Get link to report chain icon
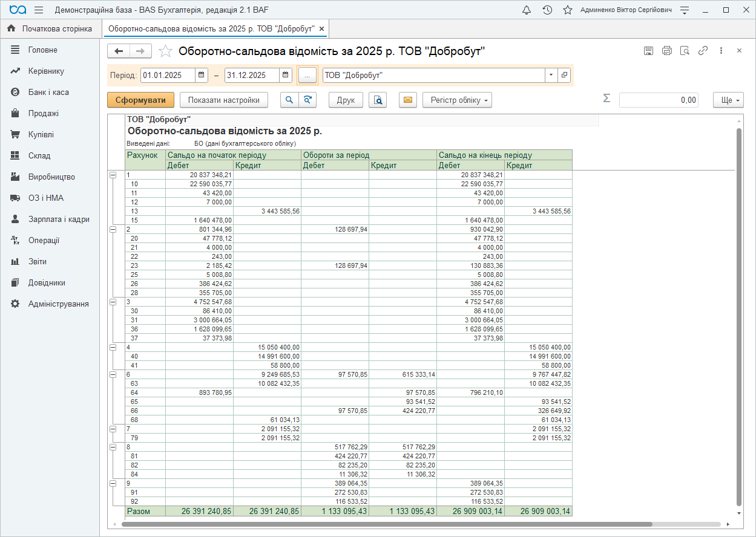756x537 pixels. click(703, 51)
